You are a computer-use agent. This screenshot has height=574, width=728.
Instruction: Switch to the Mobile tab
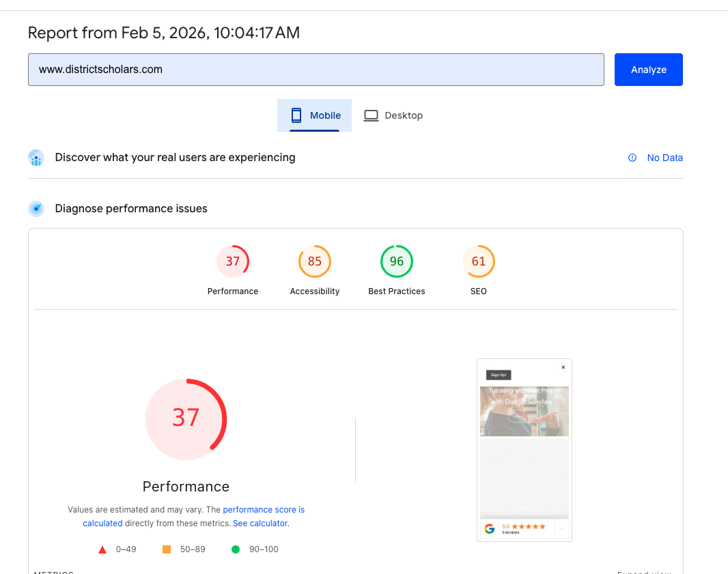[x=314, y=115]
